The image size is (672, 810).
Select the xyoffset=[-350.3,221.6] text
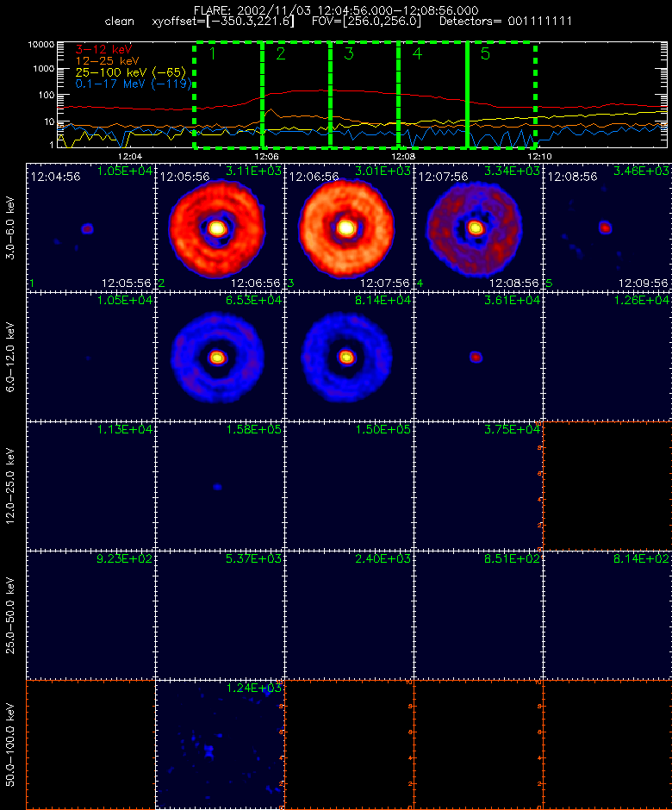click(x=223, y=22)
